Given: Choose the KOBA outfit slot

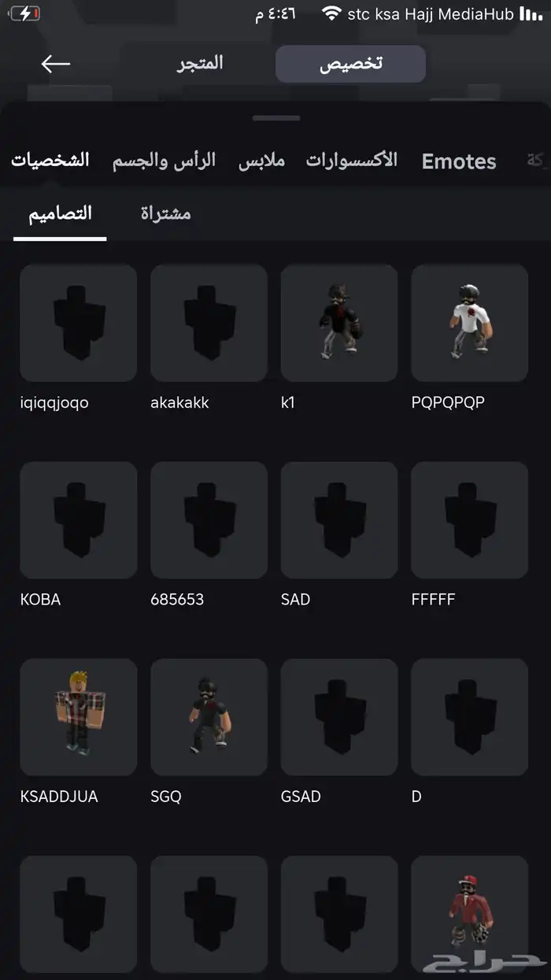Looking at the screenshot, I should pyautogui.click(x=78, y=520).
